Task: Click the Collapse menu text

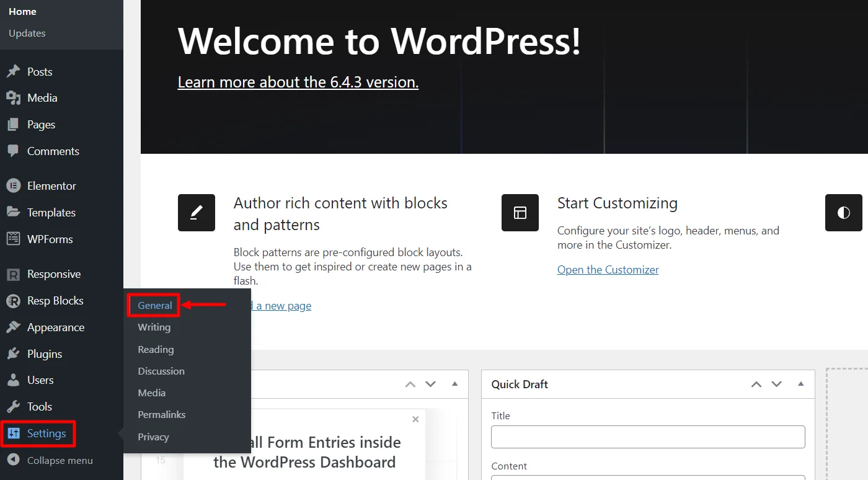Action: coord(60,460)
